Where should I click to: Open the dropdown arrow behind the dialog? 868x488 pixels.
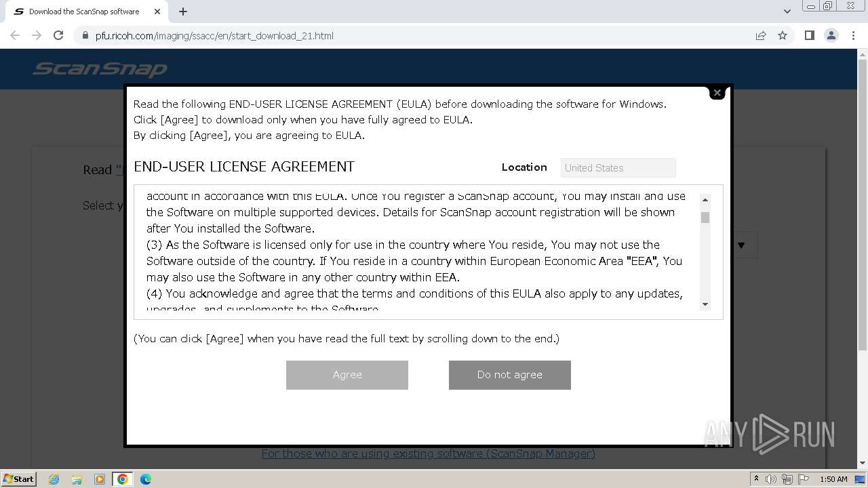741,245
